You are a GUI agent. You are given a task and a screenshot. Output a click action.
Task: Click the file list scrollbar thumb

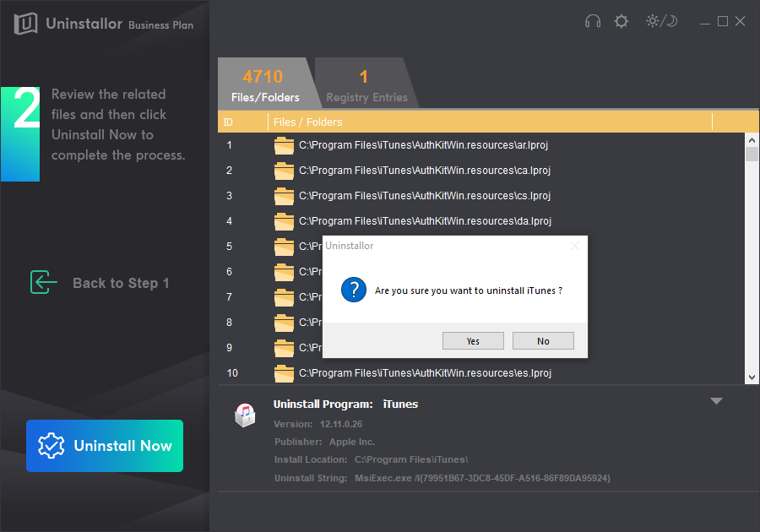tap(752, 155)
